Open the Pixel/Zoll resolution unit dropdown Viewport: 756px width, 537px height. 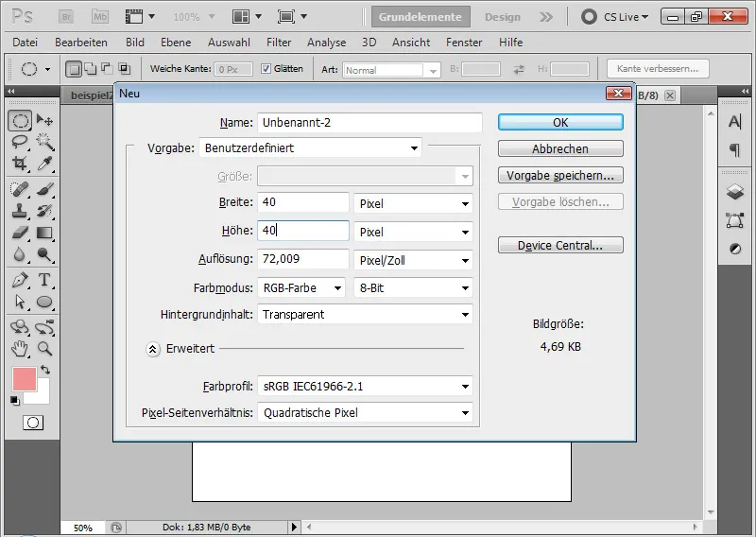click(x=413, y=261)
